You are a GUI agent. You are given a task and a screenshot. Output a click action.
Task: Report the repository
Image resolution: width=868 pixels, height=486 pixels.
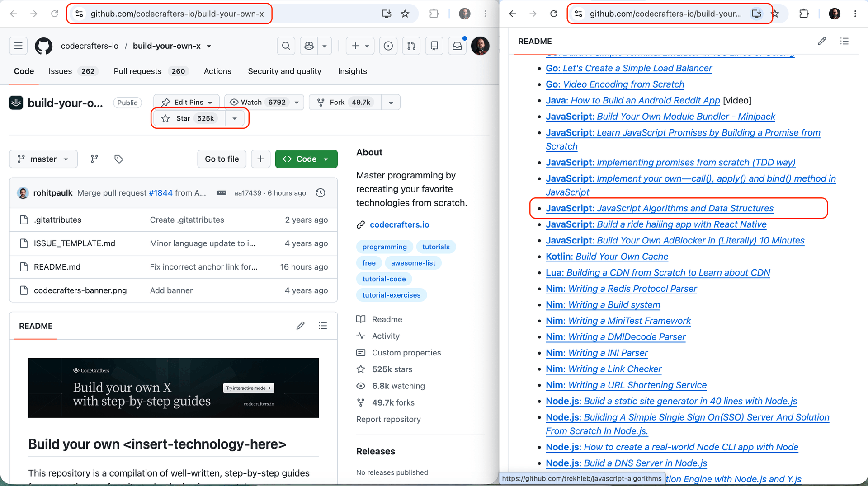pos(388,419)
